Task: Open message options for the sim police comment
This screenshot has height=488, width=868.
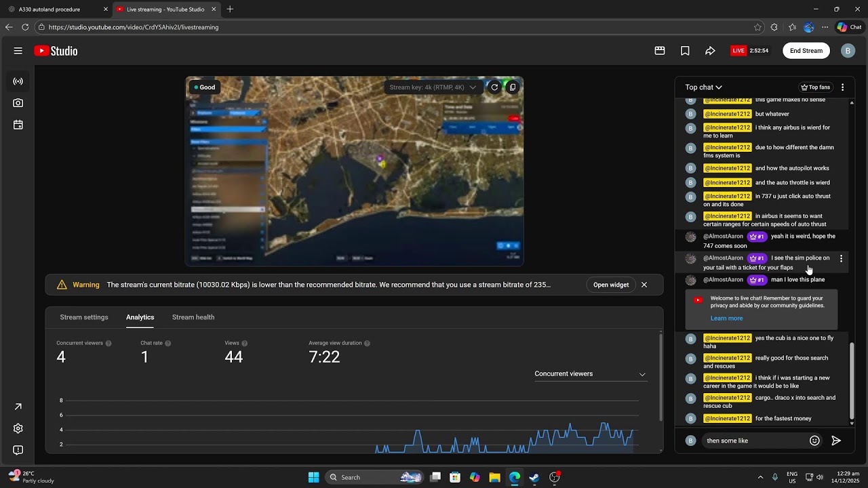Action: [x=842, y=259]
